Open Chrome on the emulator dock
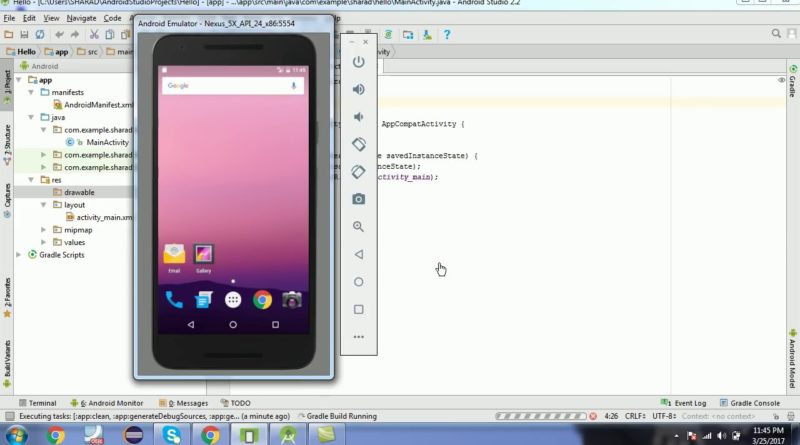 pos(262,300)
